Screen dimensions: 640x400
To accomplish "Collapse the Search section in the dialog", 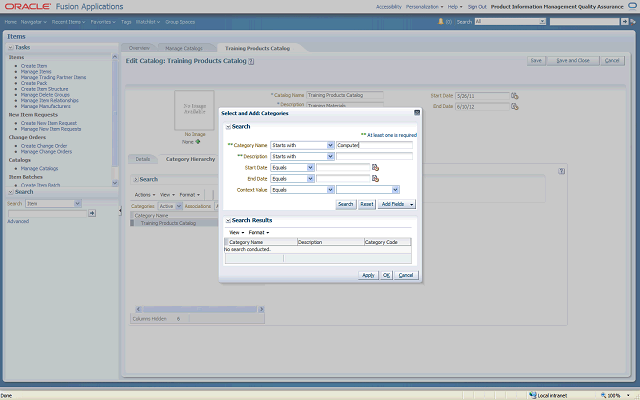I will point(226,127).
